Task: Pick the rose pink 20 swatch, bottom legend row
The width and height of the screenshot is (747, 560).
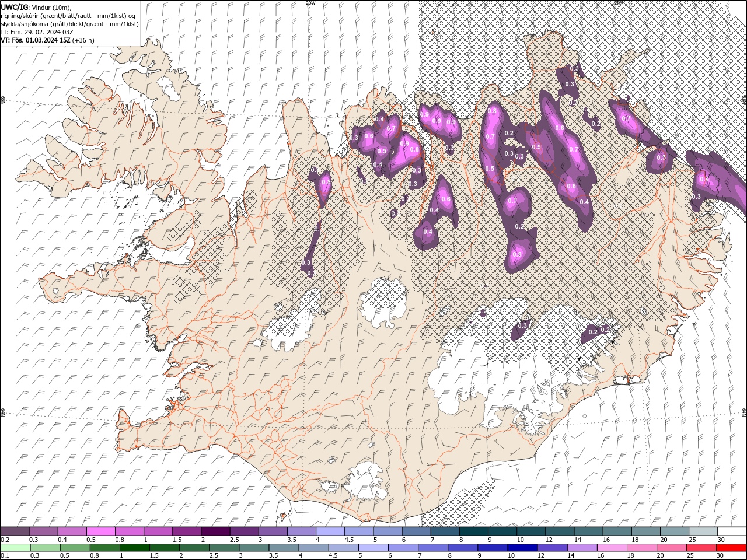Action: 671,548
